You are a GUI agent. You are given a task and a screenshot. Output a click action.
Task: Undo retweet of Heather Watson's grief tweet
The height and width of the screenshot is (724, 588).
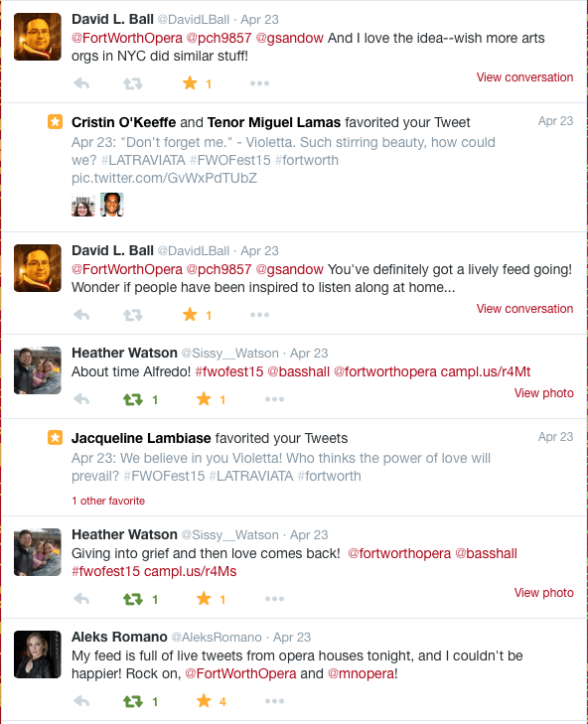pyautogui.click(x=133, y=599)
